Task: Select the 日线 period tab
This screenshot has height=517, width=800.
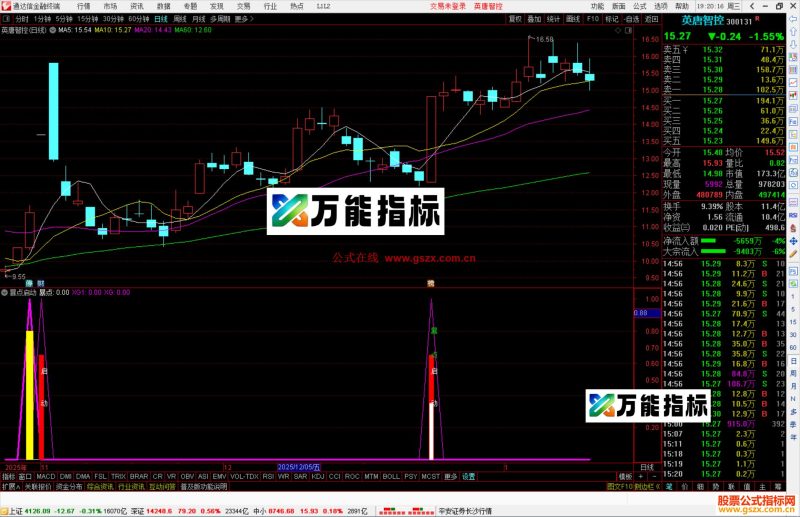Action: pos(161,19)
